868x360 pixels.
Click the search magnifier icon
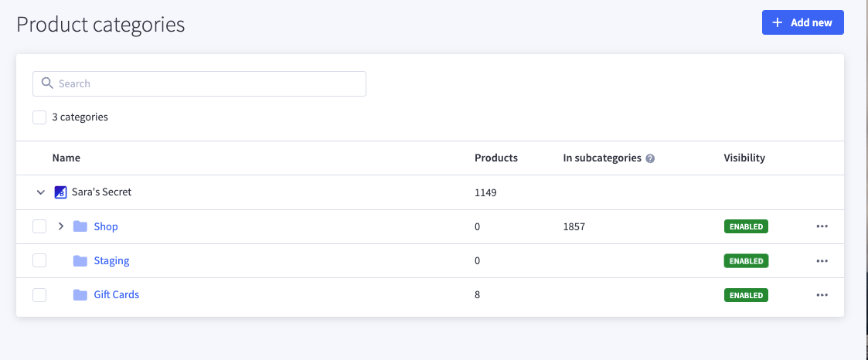47,83
